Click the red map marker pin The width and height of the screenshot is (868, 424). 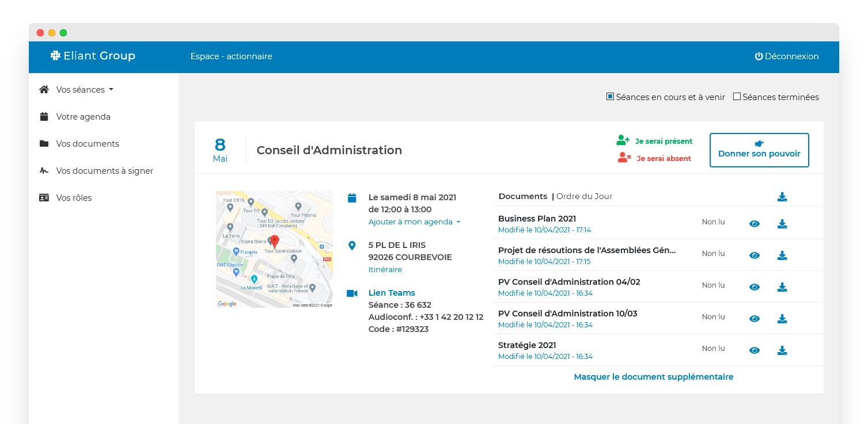point(275,242)
